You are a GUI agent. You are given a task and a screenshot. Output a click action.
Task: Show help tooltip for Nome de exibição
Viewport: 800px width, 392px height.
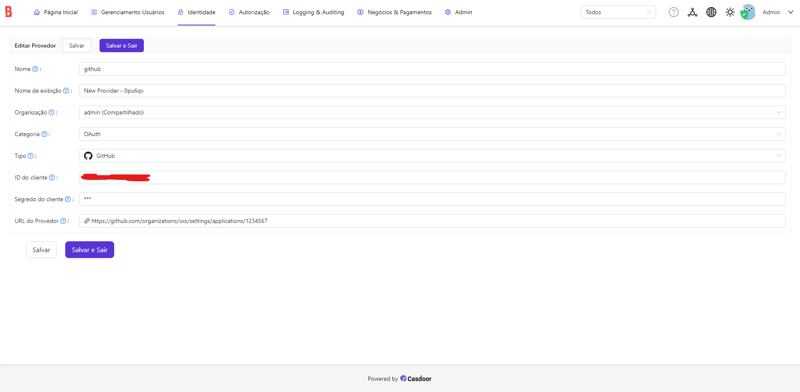coord(66,90)
